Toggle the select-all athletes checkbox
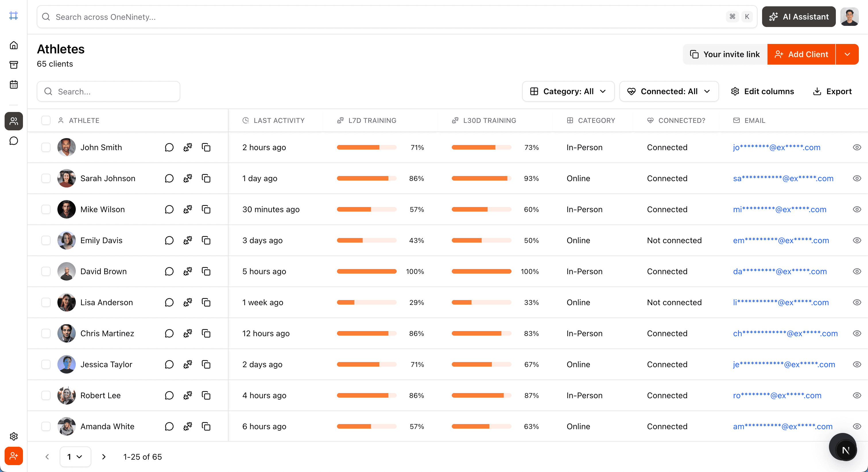 pos(46,120)
